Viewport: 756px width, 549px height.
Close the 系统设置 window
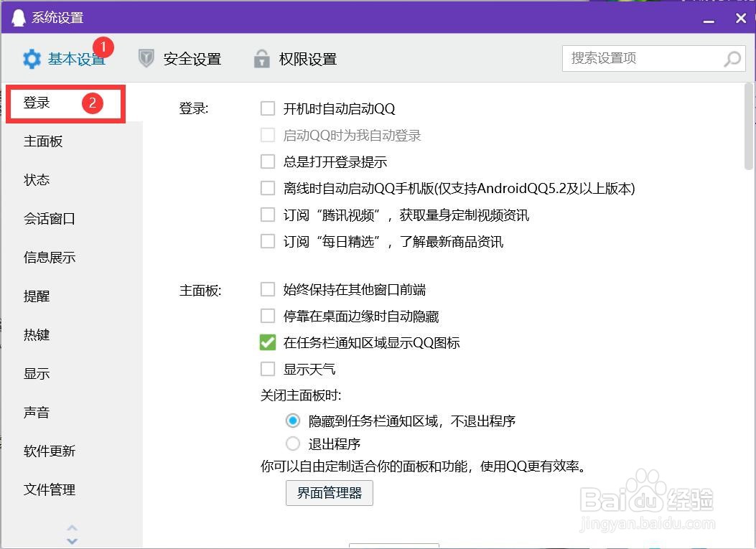coord(741,19)
